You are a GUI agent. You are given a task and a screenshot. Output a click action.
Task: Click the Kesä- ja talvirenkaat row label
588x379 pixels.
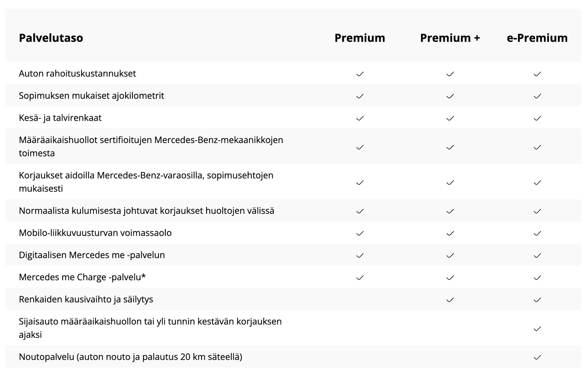(x=60, y=118)
